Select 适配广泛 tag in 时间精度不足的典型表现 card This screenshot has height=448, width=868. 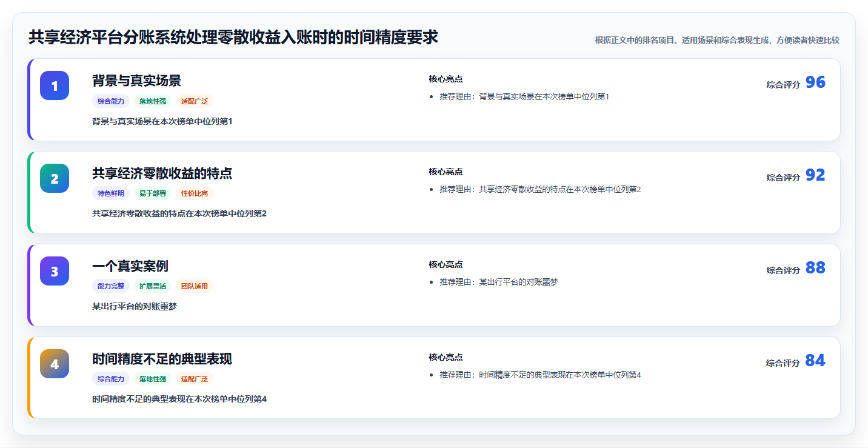coord(195,379)
